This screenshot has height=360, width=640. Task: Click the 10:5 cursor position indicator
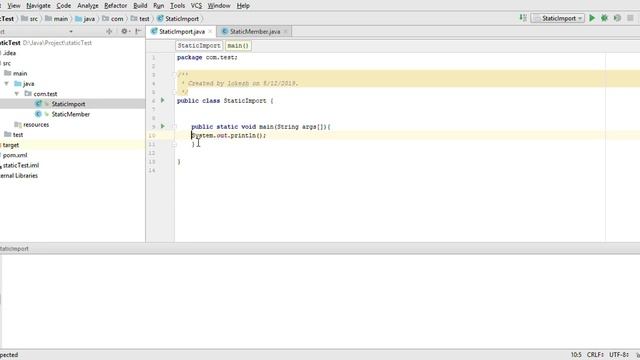(576, 355)
